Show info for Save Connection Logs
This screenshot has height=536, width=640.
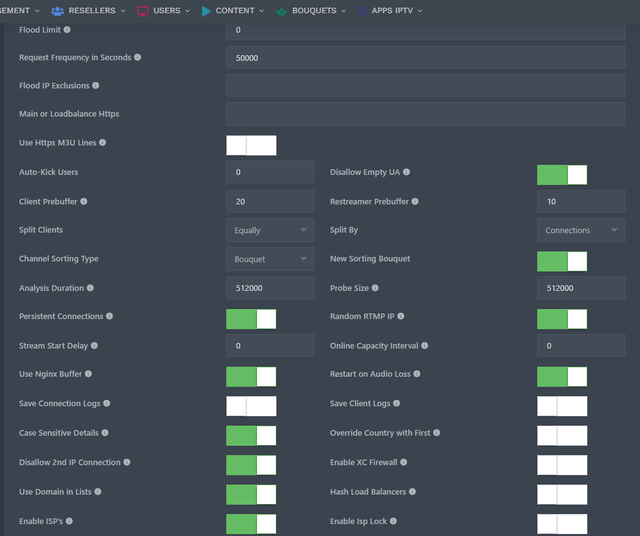tap(107, 403)
